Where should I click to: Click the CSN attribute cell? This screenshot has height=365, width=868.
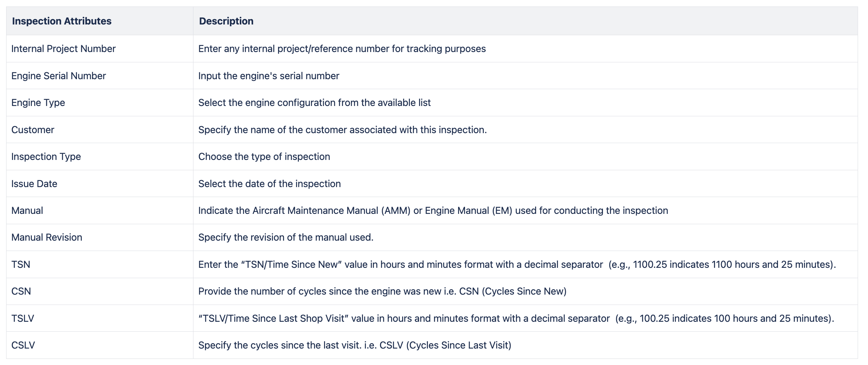[x=21, y=291]
